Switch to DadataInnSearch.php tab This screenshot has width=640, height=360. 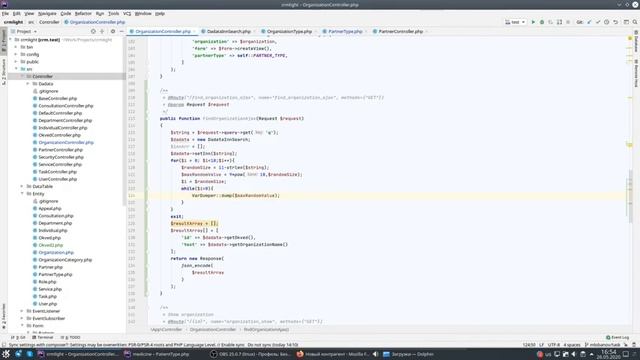(x=228, y=31)
